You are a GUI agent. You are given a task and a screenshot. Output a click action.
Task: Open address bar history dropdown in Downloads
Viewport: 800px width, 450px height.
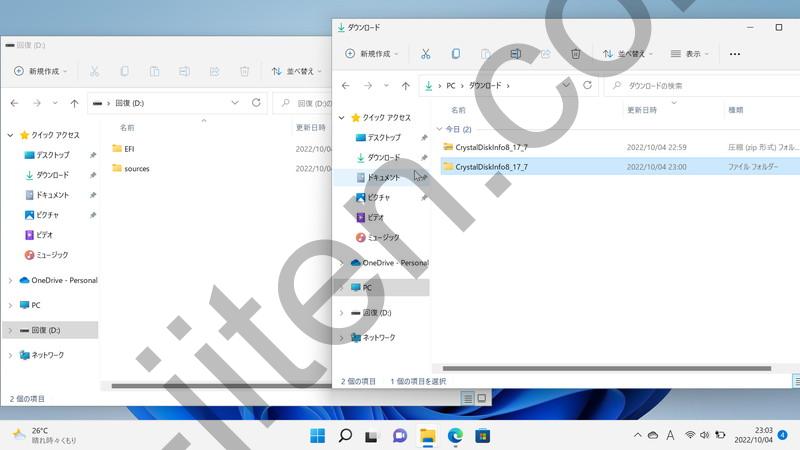tap(566, 86)
